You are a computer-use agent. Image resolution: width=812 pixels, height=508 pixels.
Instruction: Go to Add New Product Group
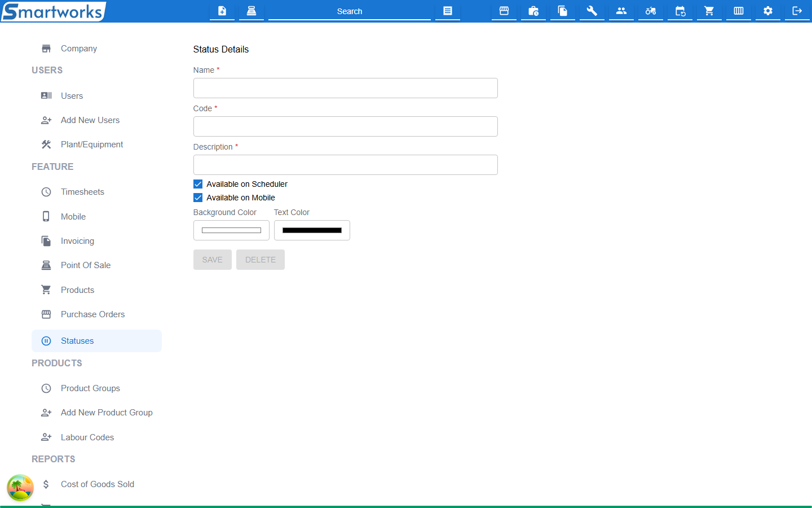click(x=96, y=413)
